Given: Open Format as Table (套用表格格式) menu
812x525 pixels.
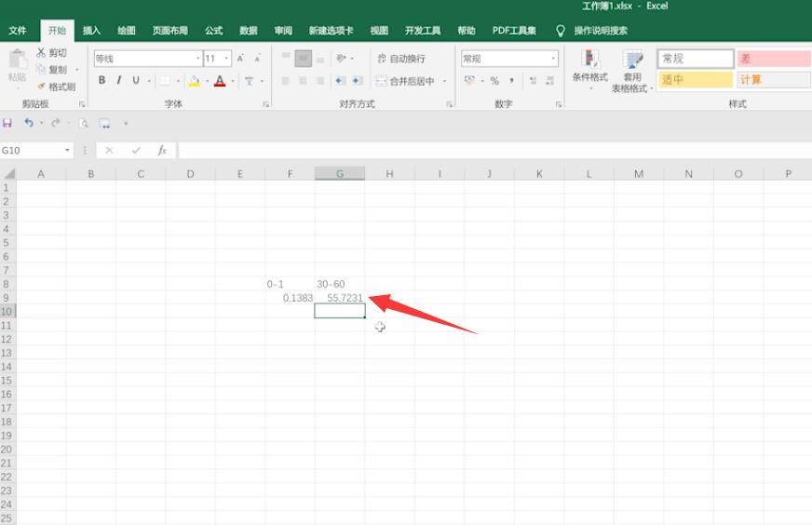Looking at the screenshot, I should [630, 72].
